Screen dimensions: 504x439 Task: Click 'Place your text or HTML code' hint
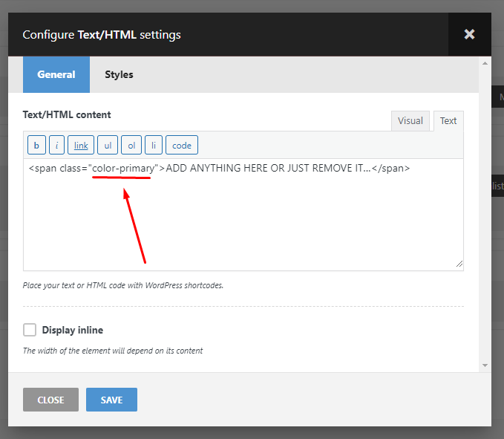point(123,285)
